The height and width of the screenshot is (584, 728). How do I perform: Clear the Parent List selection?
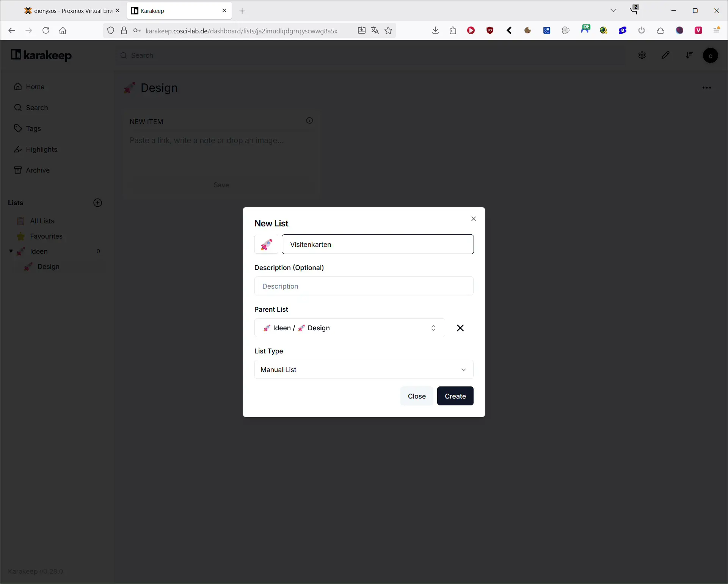pos(460,328)
